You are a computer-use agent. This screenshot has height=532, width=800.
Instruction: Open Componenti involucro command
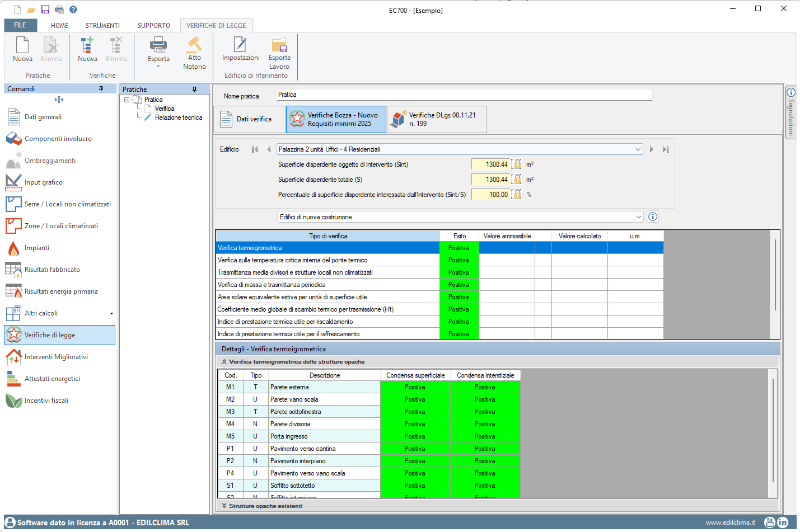tap(60, 139)
